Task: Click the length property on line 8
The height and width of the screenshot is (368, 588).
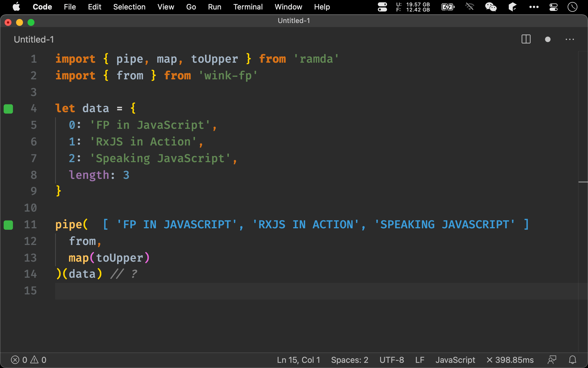Action: coord(89,175)
